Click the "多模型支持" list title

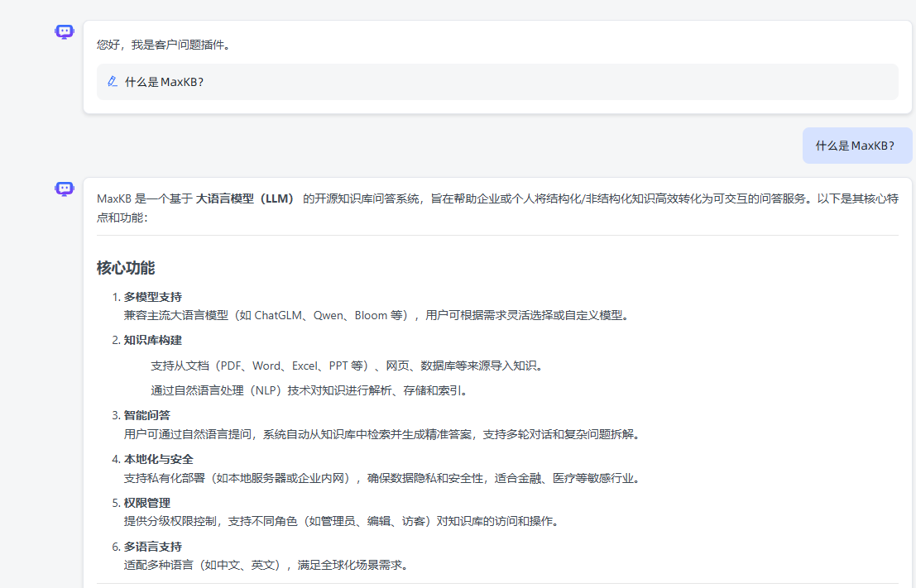pos(153,297)
